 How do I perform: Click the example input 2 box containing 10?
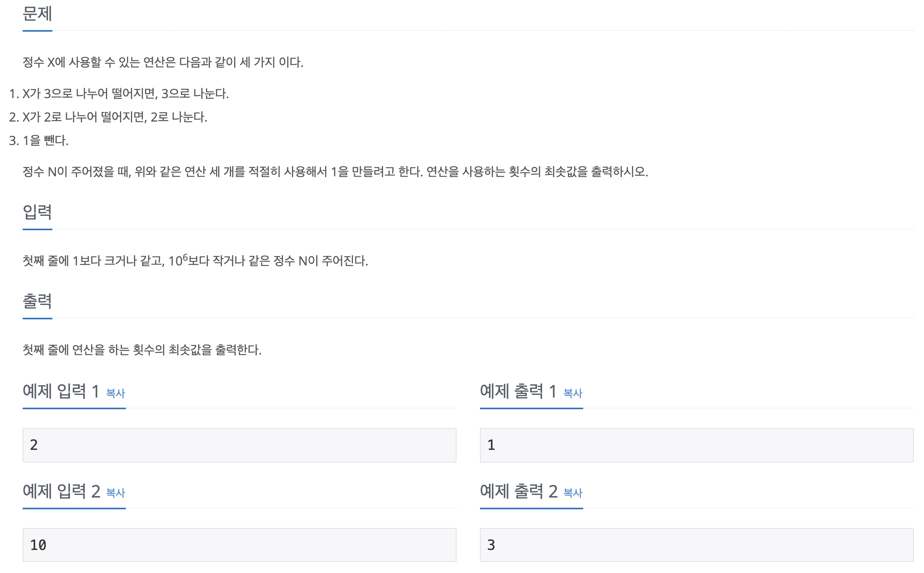pyautogui.click(x=239, y=545)
